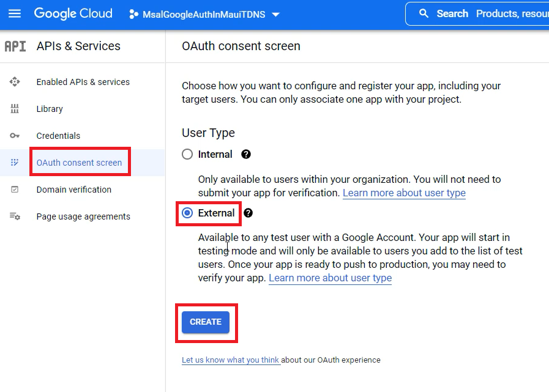Click the CREATE button
The width and height of the screenshot is (549, 392).
pos(206,322)
